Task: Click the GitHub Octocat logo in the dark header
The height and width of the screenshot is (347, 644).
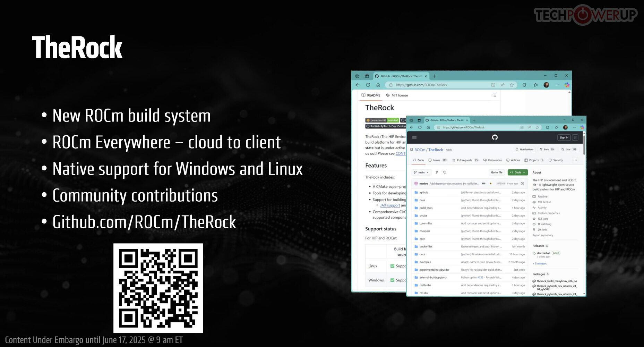Action: pyautogui.click(x=495, y=137)
